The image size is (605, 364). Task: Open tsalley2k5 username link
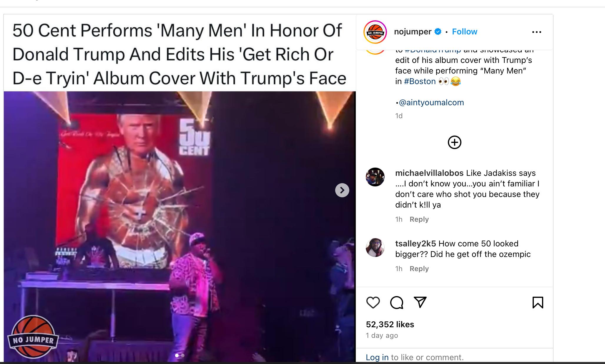click(x=415, y=244)
